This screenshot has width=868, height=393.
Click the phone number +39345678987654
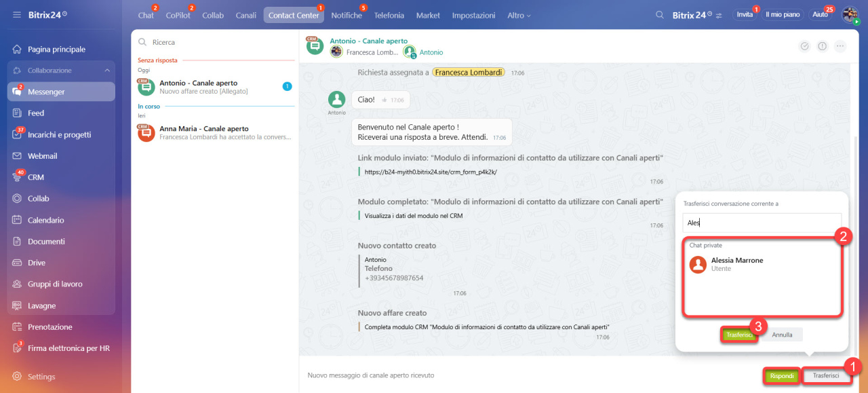click(x=394, y=278)
